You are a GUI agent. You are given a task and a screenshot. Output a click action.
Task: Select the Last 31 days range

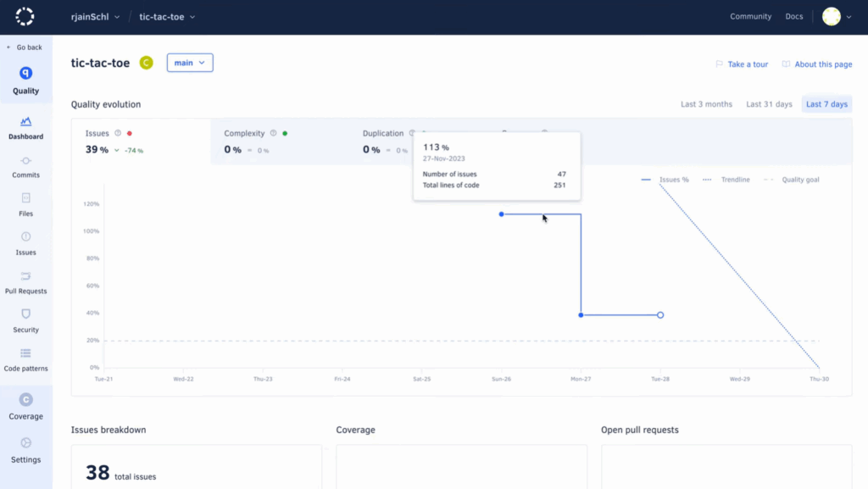(x=769, y=104)
